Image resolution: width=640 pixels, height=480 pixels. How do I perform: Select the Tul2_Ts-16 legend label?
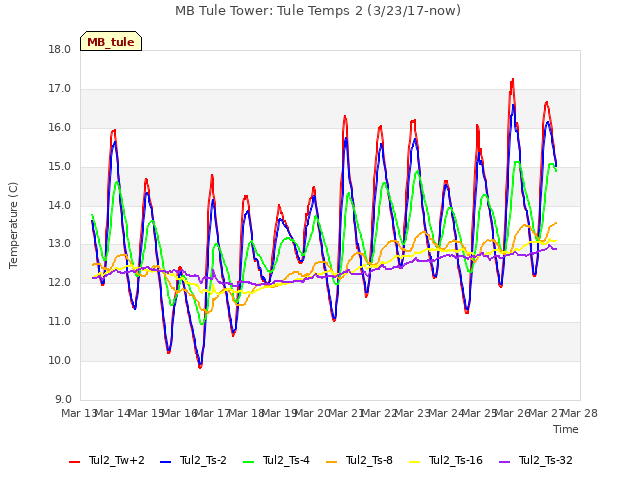(x=456, y=460)
